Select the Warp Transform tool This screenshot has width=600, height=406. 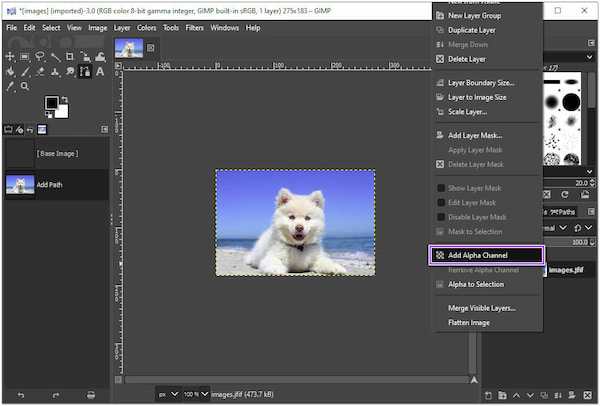pyautogui.click(x=100, y=57)
